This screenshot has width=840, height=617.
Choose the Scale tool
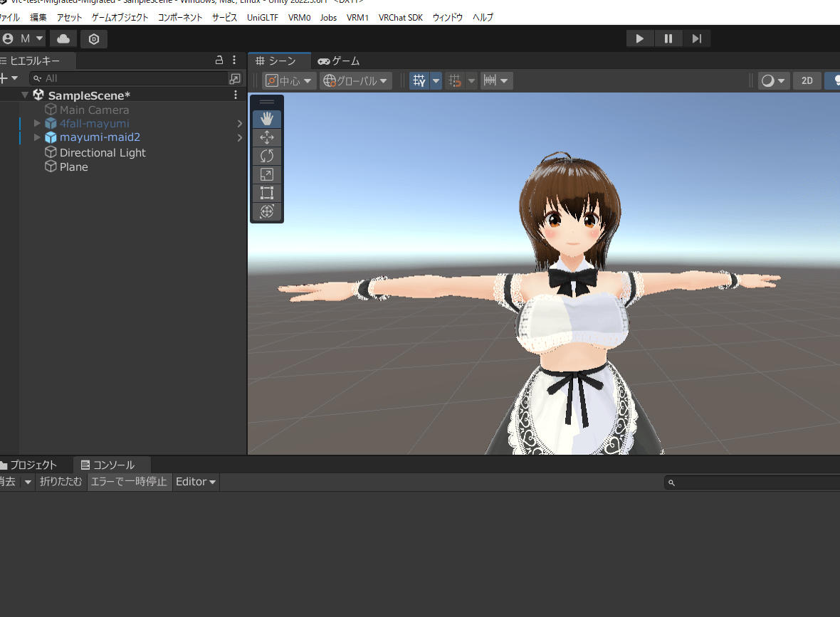point(267,174)
